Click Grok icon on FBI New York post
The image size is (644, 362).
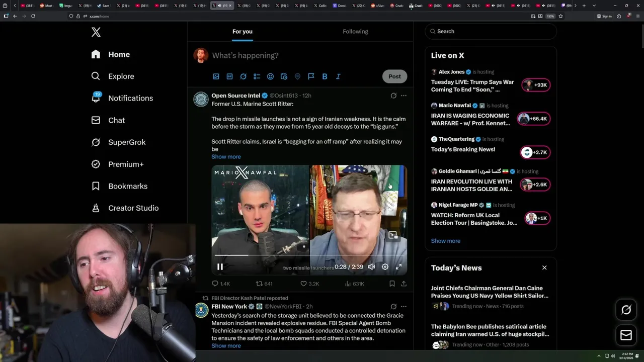click(x=393, y=306)
